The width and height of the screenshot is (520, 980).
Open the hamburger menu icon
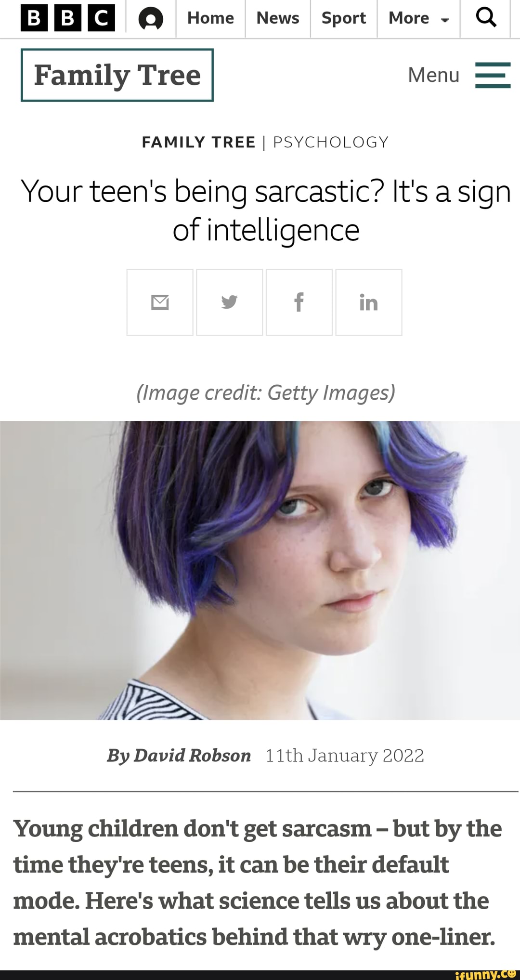click(x=493, y=75)
